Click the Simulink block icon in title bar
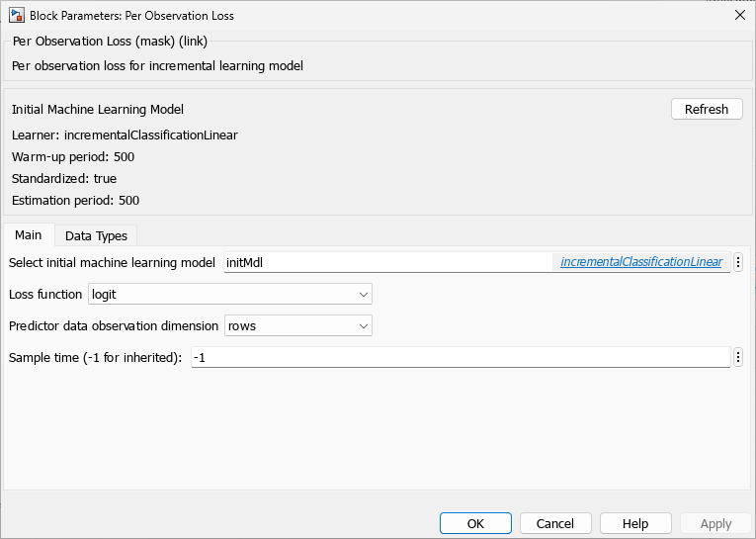Image resolution: width=756 pixels, height=539 pixels. tap(17, 16)
